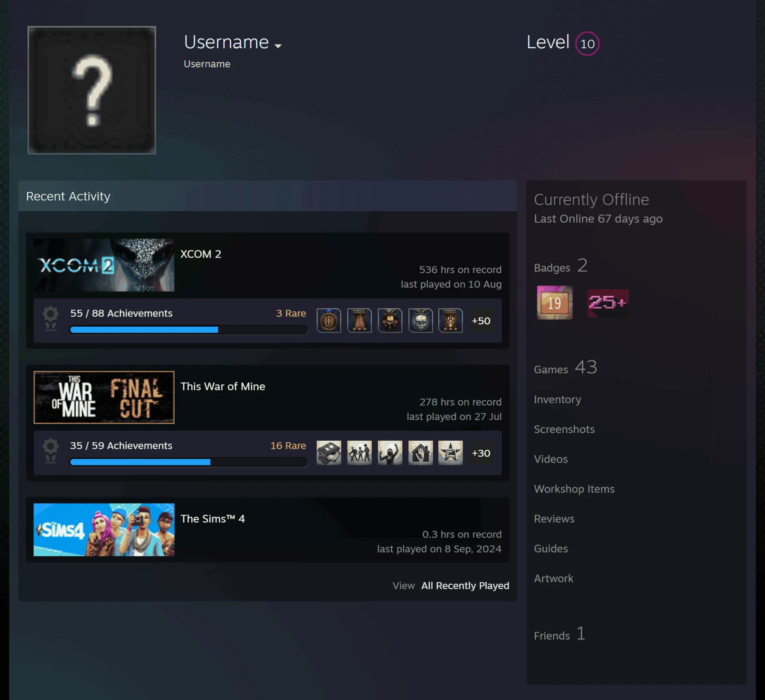This screenshot has width=765, height=700.
Task: Open the Screenshots link
Action: [564, 429]
